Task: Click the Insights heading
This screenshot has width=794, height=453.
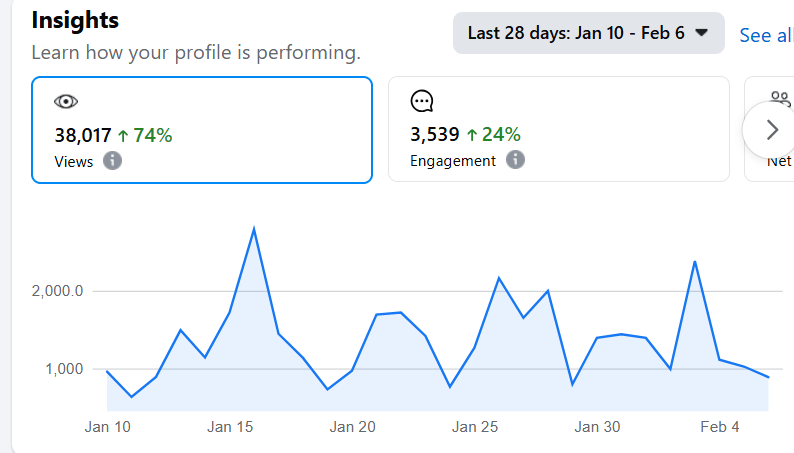Action: pos(75,20)
